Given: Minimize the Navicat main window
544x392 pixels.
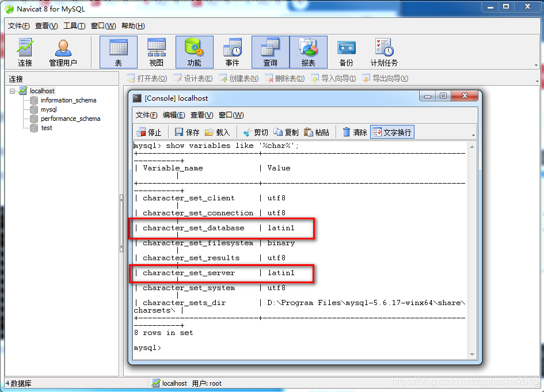Looking at the screenshot, I should coord(490,7).
